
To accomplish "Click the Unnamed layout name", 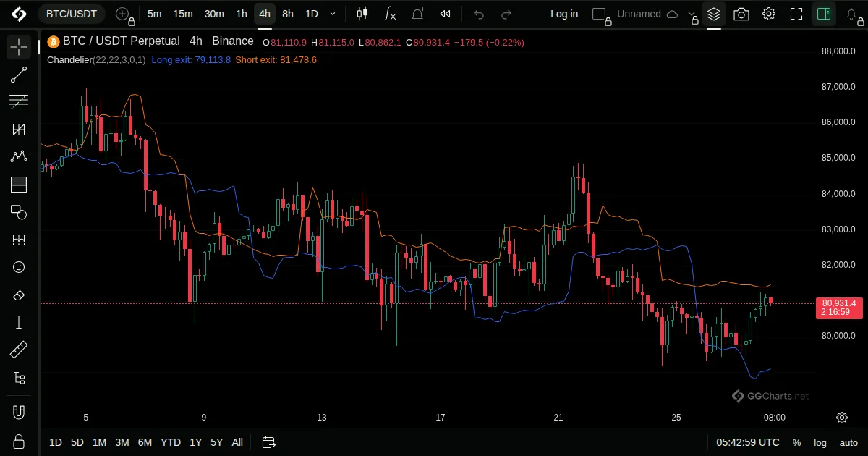I will (639, 14).
